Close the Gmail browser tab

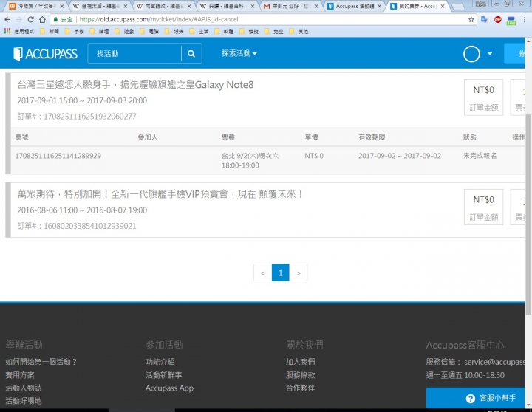click(316, 6)
